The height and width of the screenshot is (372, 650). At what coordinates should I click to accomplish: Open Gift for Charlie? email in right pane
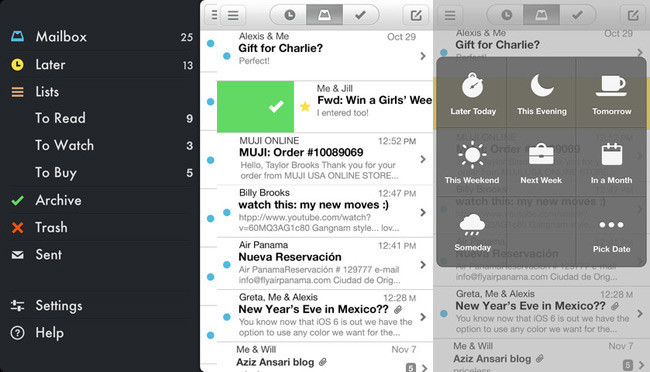click(x=541, y=44)
